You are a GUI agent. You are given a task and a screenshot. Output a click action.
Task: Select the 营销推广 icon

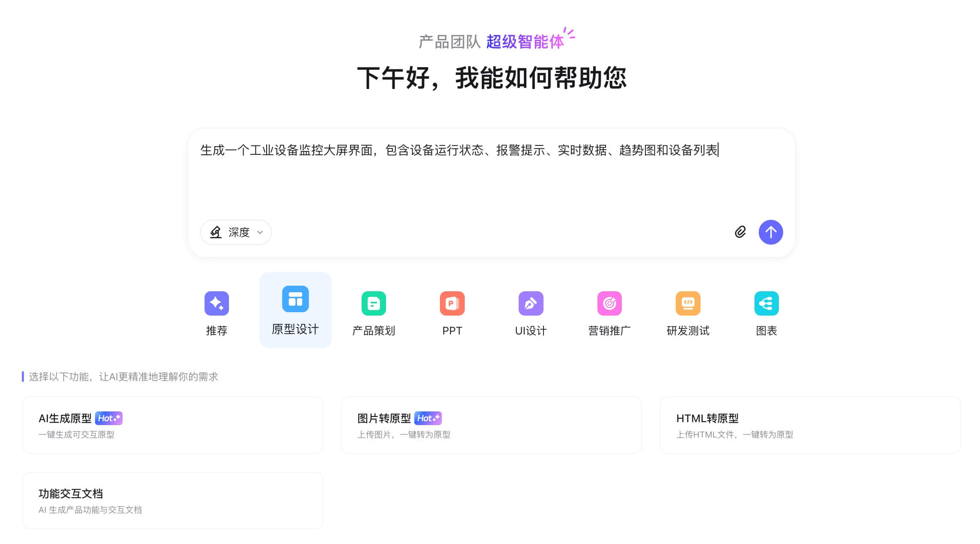609,303
